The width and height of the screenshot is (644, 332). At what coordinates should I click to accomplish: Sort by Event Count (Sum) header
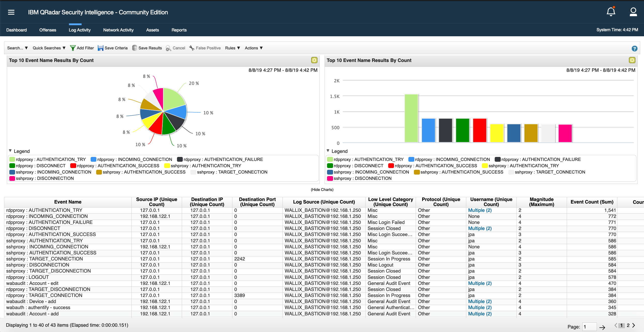[592, 202]
